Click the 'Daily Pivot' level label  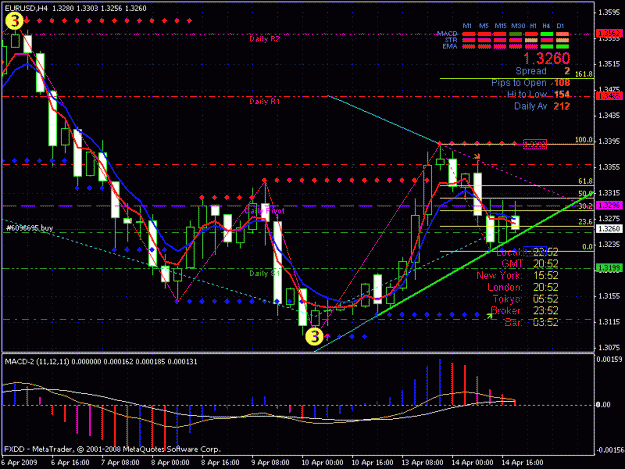click(x=265, y=210)
